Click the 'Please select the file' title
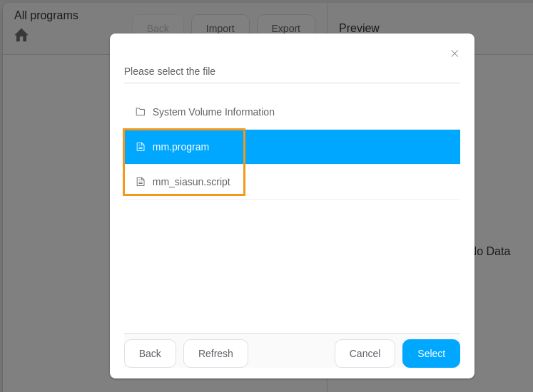The width and height of the screenshot is (533, 392). coord(170,71)
